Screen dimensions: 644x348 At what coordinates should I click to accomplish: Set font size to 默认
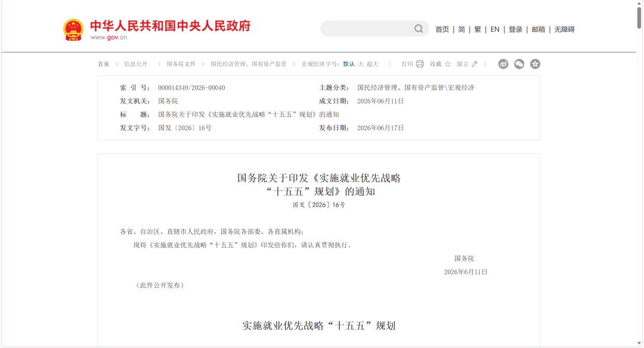coord(349,64)
